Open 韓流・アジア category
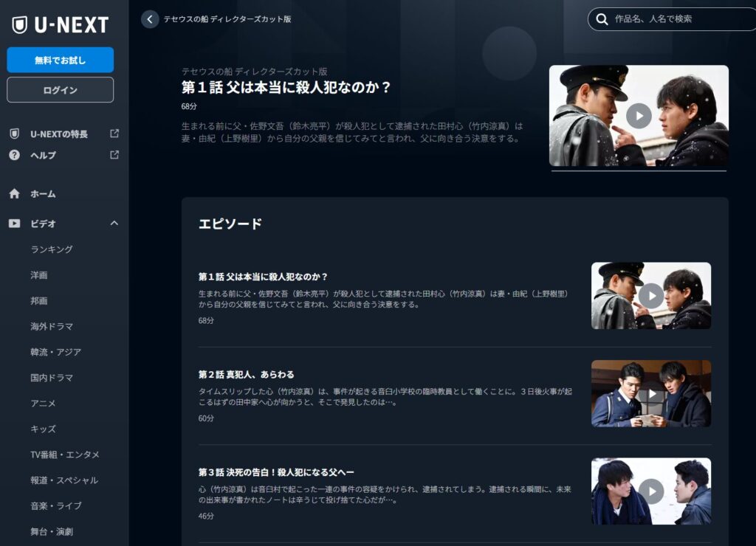 click(56, 352)
